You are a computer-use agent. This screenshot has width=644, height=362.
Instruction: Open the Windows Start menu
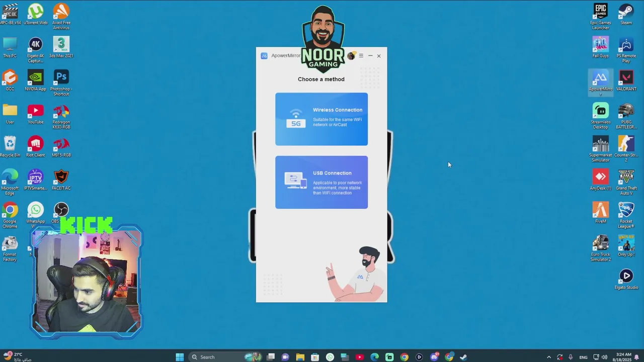click(180, 357)
